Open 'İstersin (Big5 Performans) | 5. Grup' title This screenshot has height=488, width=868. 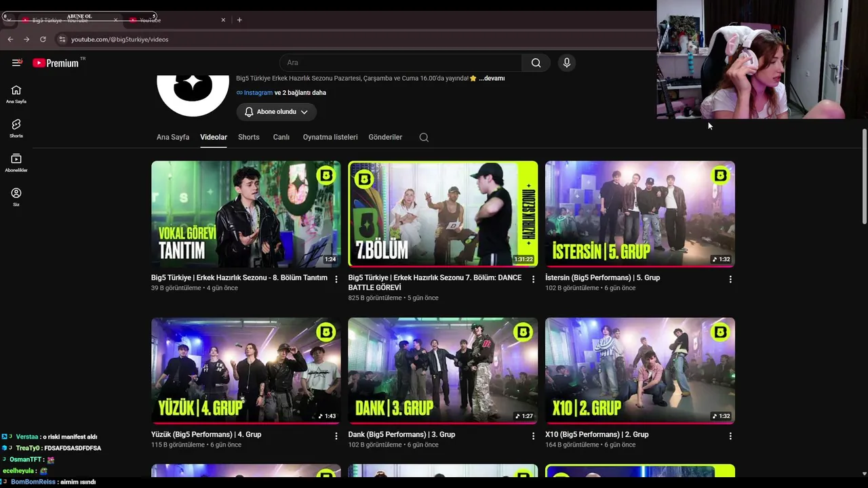[603, 278]
